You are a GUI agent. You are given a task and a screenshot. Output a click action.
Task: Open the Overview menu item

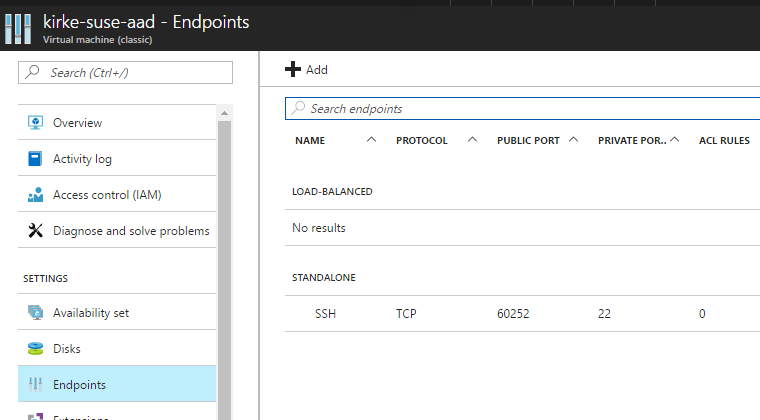point(117,123)
